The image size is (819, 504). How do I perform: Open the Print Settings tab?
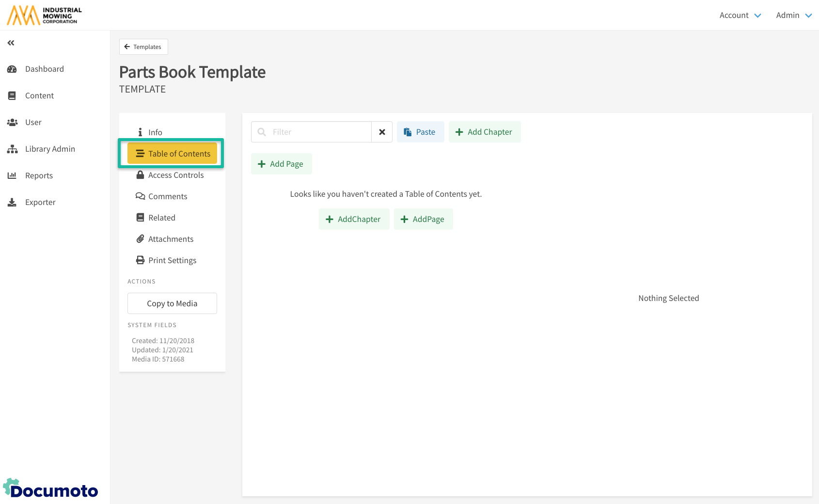pos(172,260)
